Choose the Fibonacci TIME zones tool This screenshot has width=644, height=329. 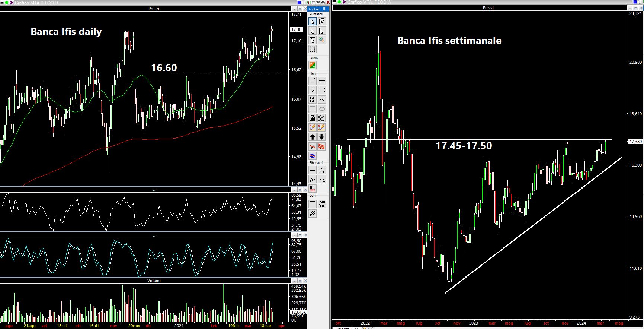[313, 189]
